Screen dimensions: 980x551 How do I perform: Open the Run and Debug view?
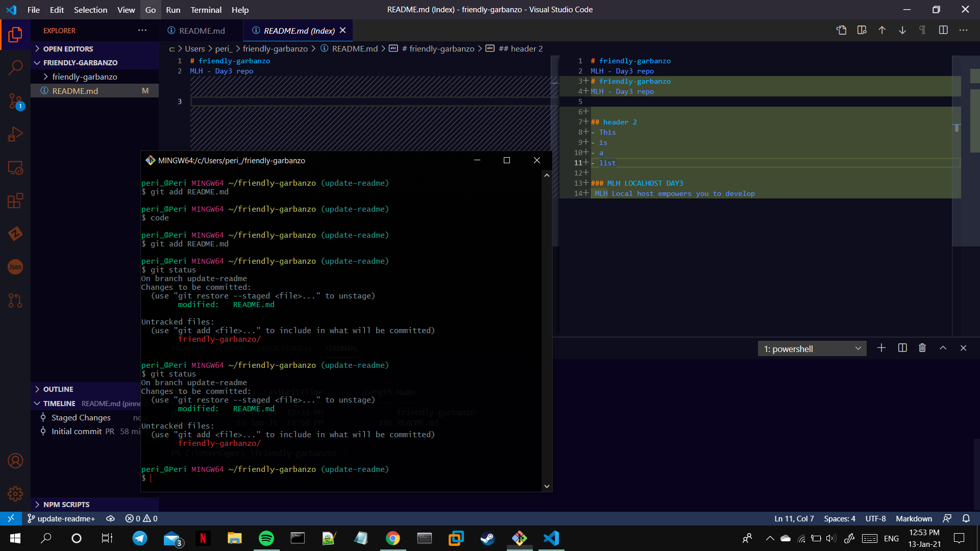[15, 134]
